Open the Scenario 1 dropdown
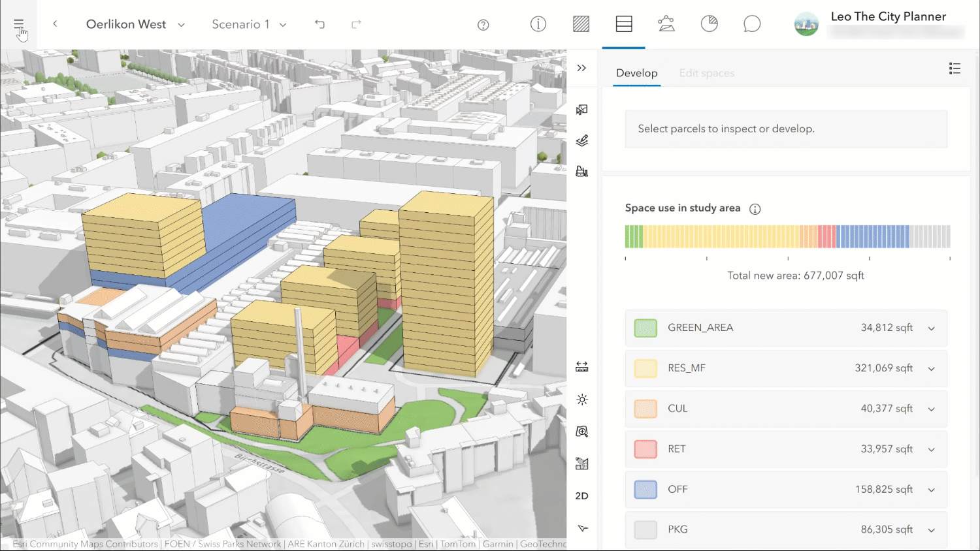The width and height of the screenshot is (980, 551). pyautogui.click(x=248, y=24)
